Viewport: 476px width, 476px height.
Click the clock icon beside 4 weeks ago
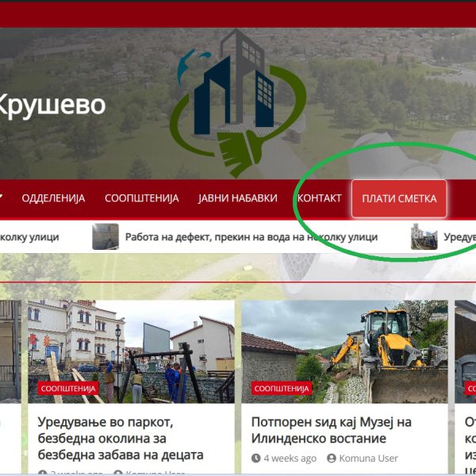pos(256,459)
